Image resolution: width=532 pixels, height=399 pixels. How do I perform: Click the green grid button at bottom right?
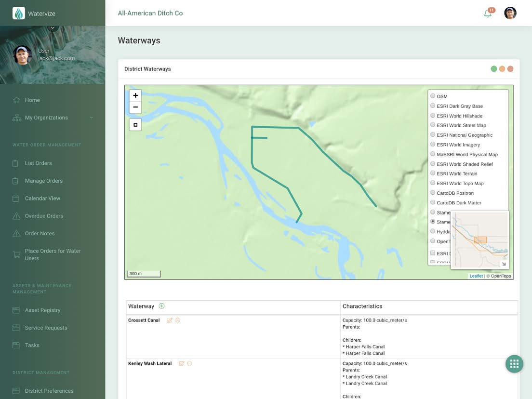[x=514, y=363]
